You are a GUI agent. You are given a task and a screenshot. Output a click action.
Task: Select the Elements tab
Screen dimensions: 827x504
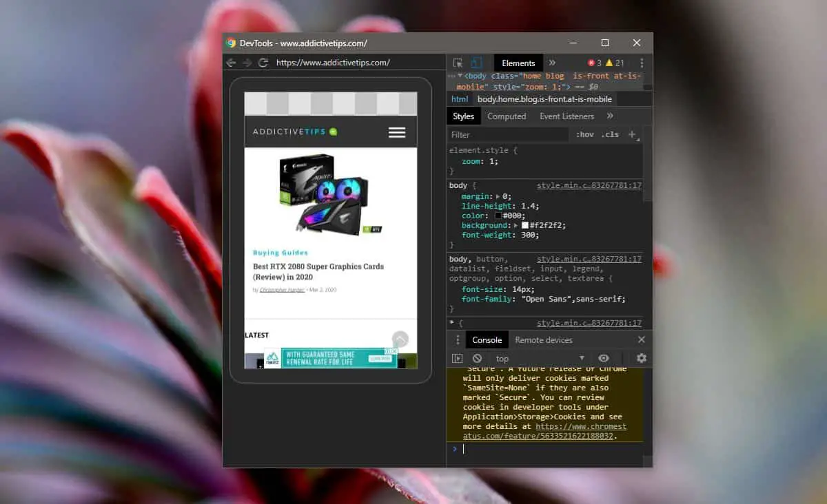point(518,63)
